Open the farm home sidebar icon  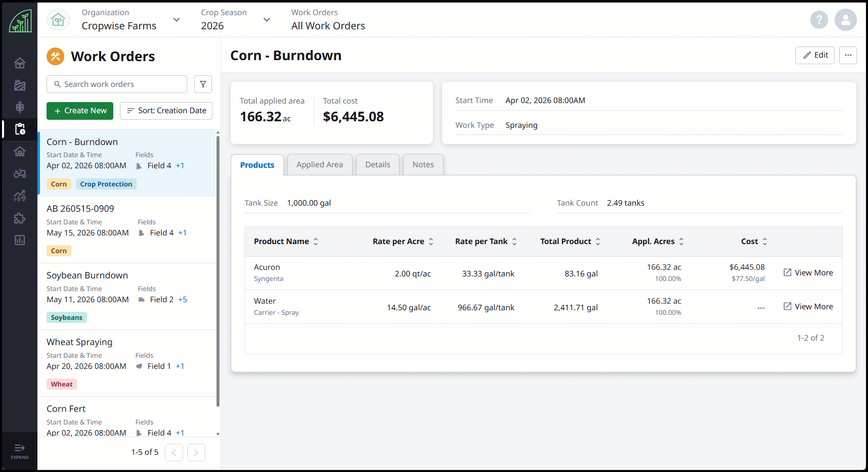tap(20, 63)
